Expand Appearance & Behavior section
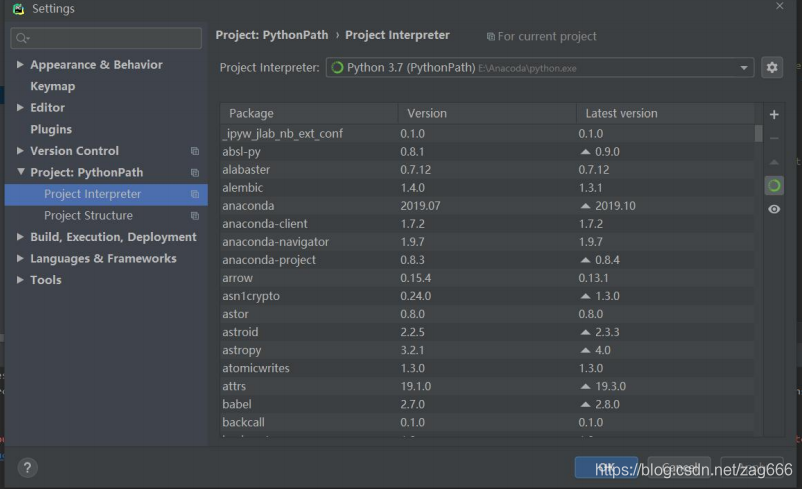Screen dimensions: 803x489 pyautogui.click(x=20, y=65)
